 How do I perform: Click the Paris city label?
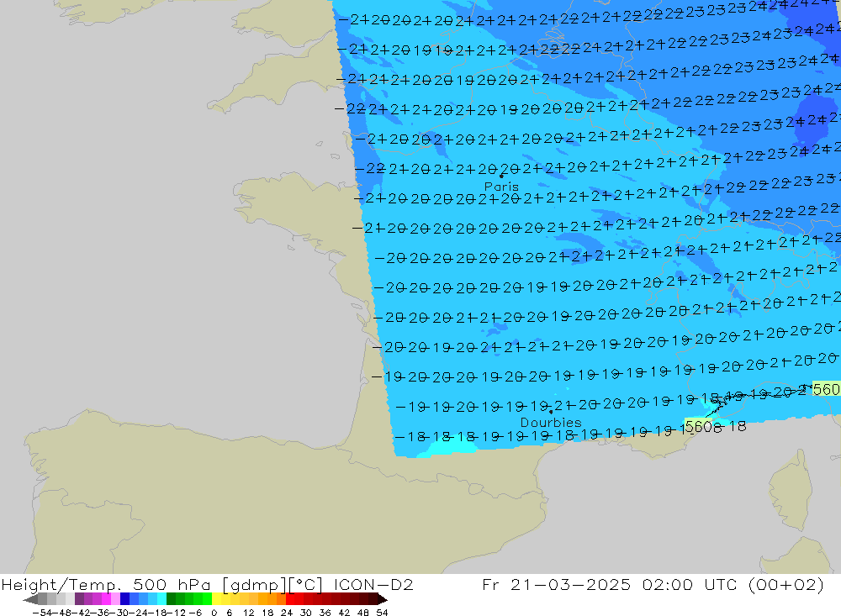point(501,187)
